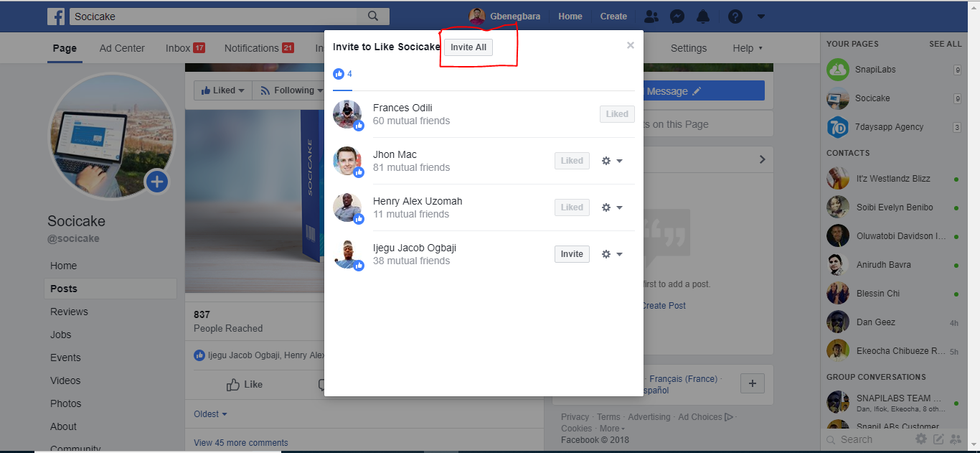
Task: Switch to the Page tab
Action: (65, 48)
